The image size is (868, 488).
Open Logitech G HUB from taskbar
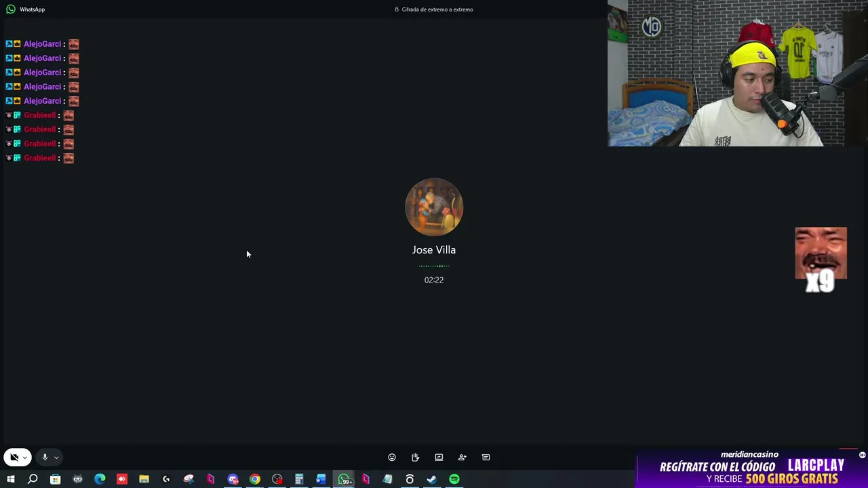(x=166, y=479)
